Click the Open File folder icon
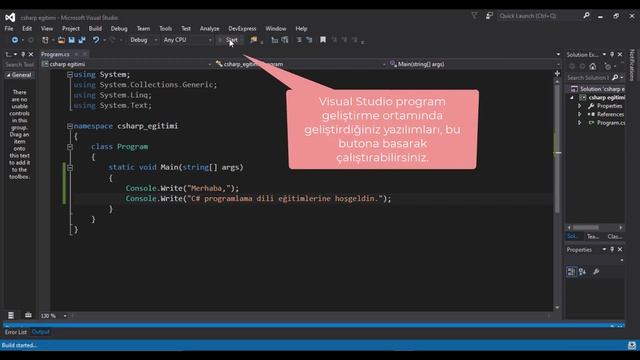 pos(61,40)
